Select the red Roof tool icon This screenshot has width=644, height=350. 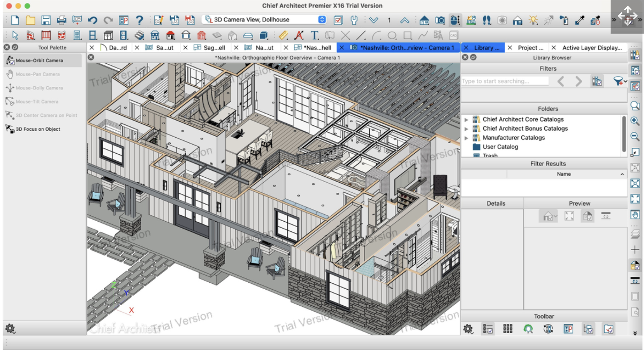point(170,35)
